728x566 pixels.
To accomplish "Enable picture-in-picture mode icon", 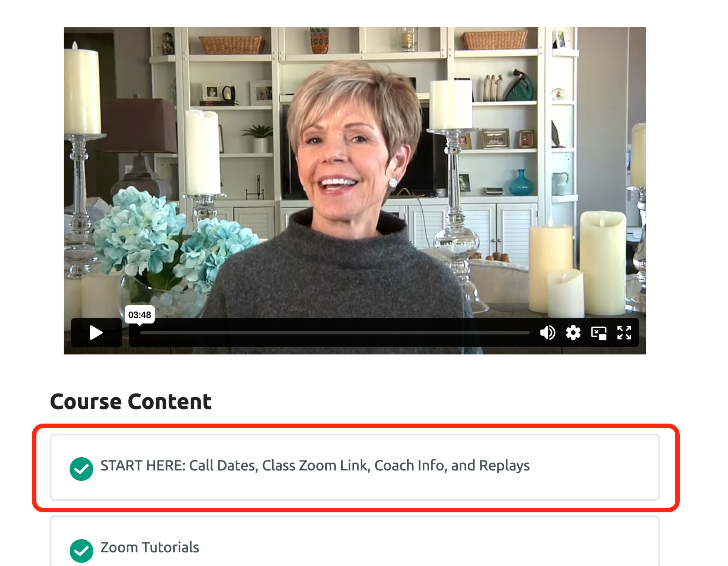I will (599, 333).
